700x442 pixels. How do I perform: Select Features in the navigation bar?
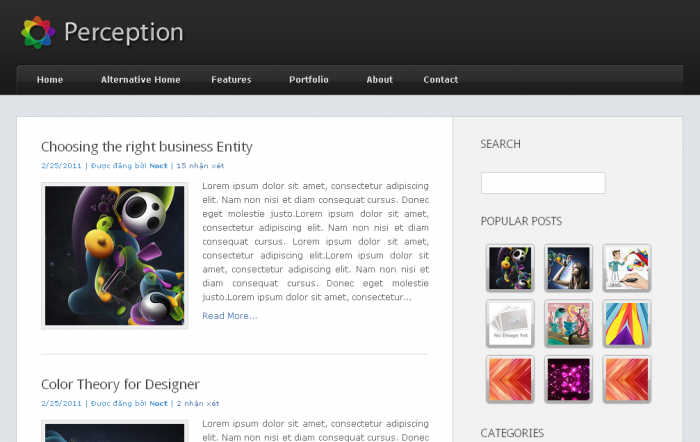(x=231, y=80)
